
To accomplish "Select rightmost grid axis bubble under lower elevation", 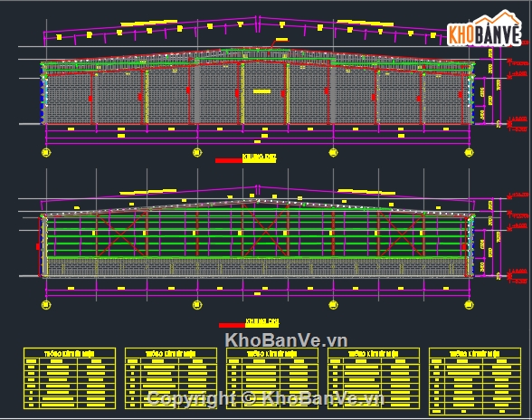I will click(469, 305).
